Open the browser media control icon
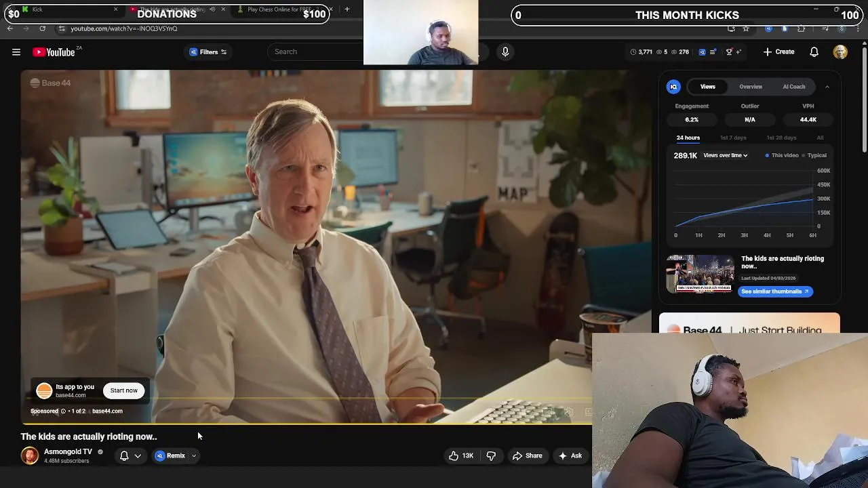This screenshot has height=488, width=868. tap(825, 28)
